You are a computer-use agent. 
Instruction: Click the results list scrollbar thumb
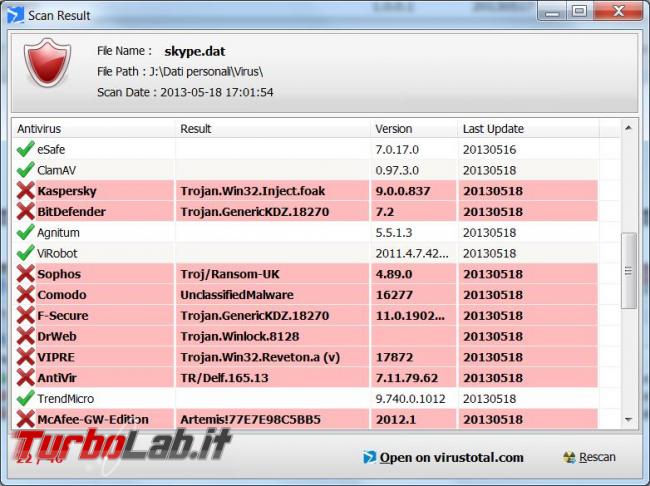(x=628, y=271)
